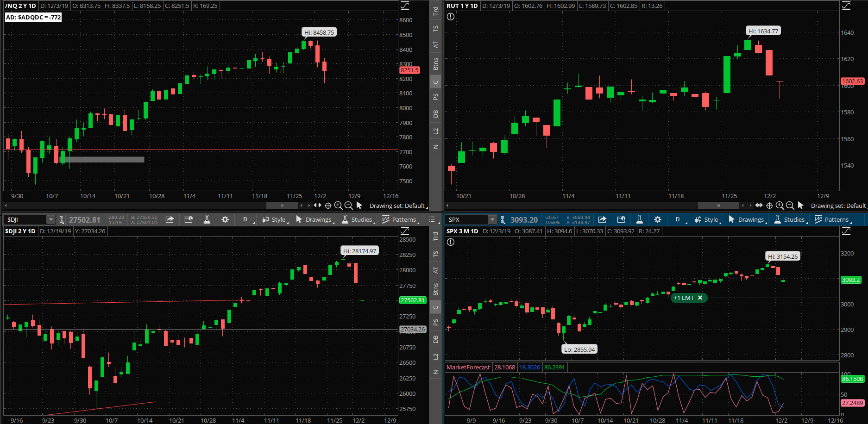Open Drawings menu in $DJI toolbar

coord(314,219)
